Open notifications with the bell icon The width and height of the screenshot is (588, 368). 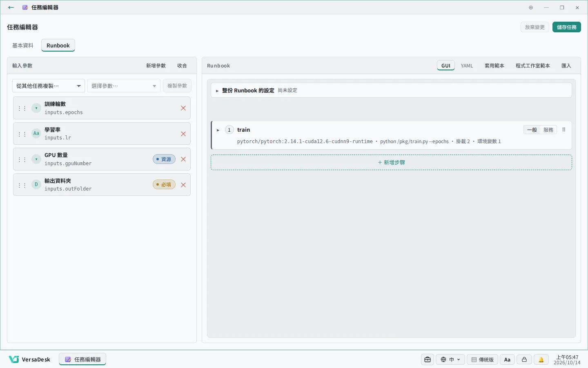541,359
